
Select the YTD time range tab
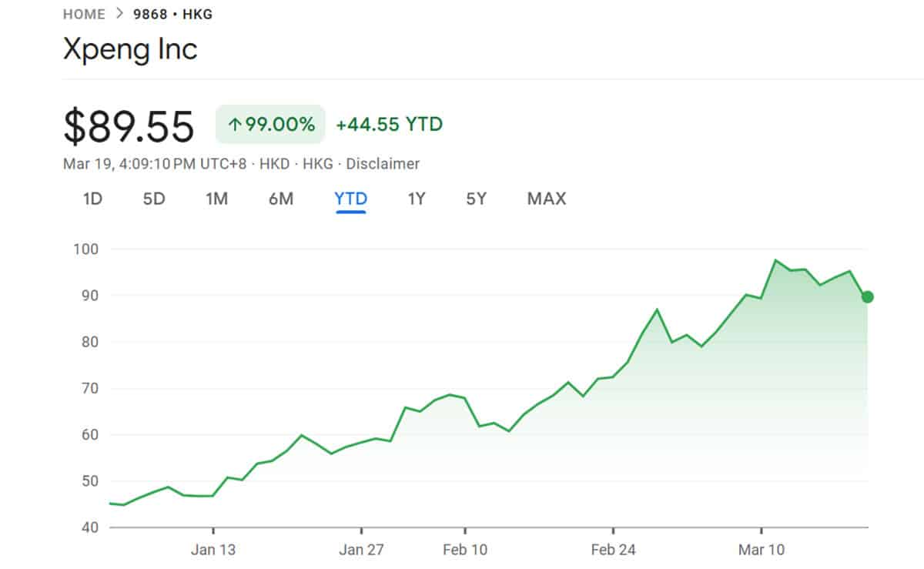(350, 199)
